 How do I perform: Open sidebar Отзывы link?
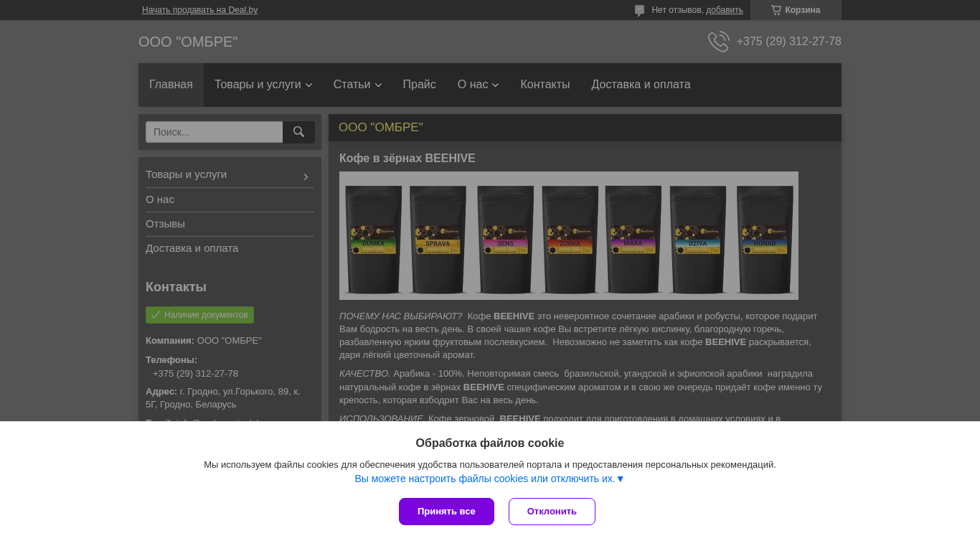[x=165, y=224]
